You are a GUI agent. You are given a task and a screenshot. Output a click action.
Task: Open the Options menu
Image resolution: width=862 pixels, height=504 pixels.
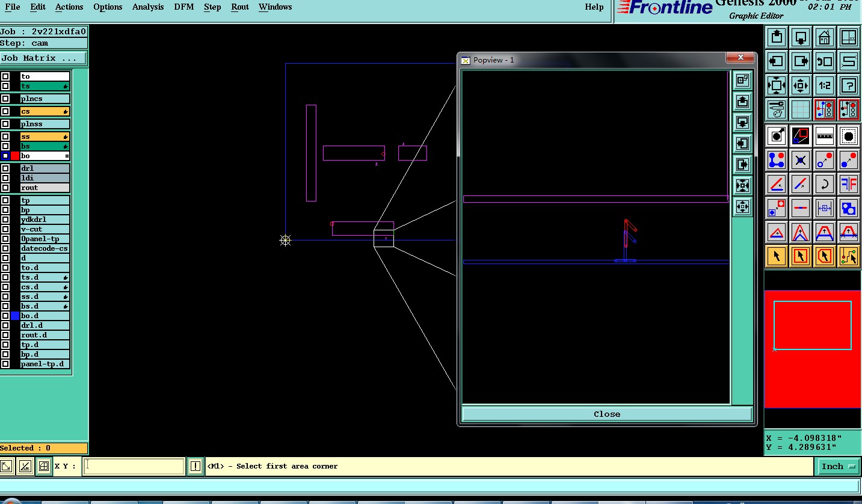[108, 7]
